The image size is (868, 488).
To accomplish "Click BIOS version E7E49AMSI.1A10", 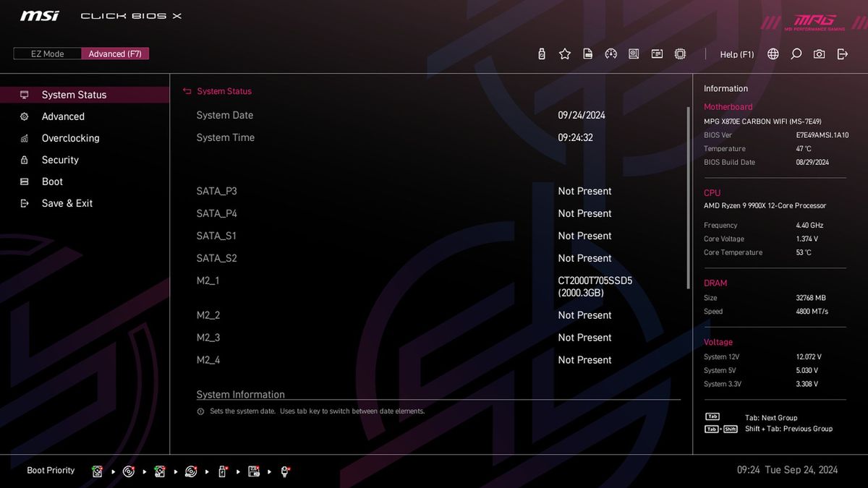I will (x=822, y=135).
